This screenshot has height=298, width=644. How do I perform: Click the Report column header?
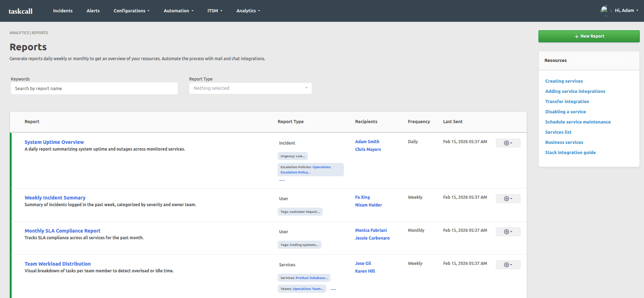(32, 121)
